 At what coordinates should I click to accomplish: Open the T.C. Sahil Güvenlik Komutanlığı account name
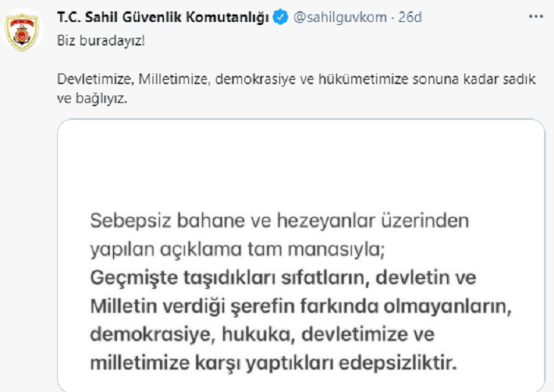163,18
